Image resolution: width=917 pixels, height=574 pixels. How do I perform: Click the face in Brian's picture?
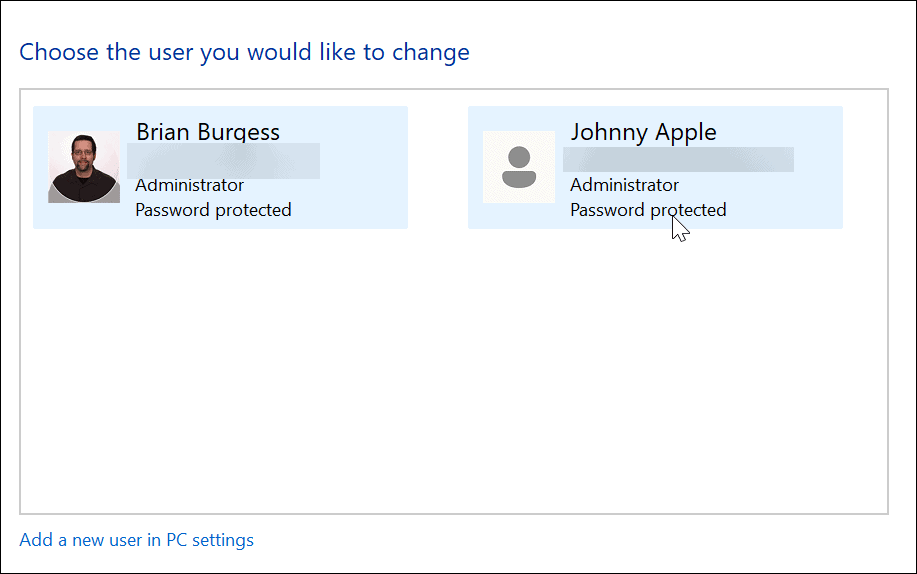coord(84,156)
